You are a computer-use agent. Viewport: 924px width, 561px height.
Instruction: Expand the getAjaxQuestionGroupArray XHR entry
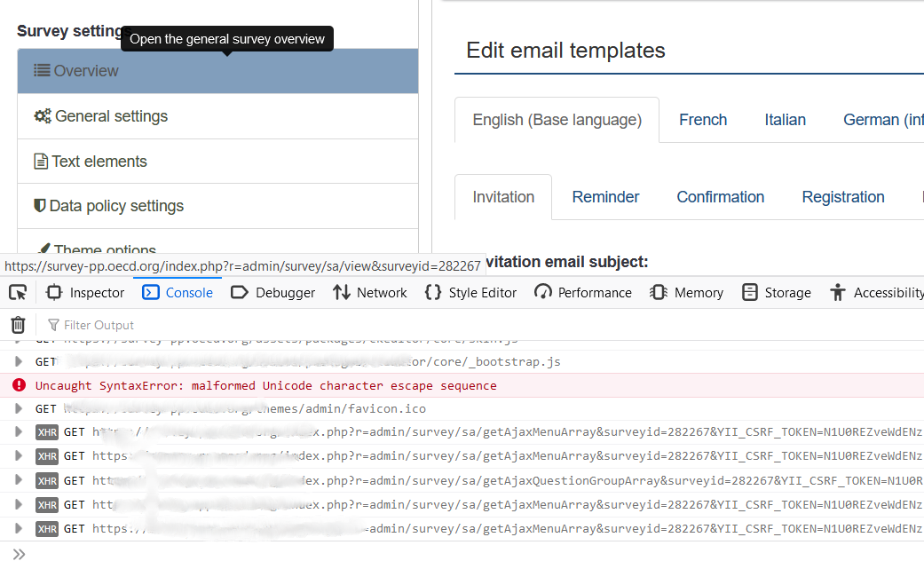tap(18, 480)
